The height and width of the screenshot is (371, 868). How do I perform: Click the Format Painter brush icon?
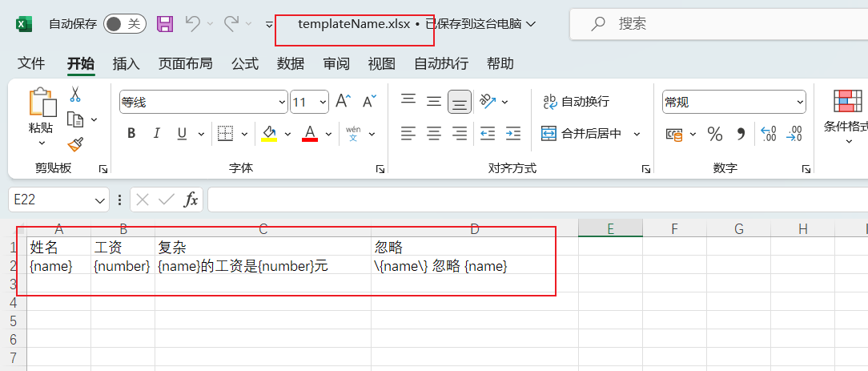[x=75, y=144]
